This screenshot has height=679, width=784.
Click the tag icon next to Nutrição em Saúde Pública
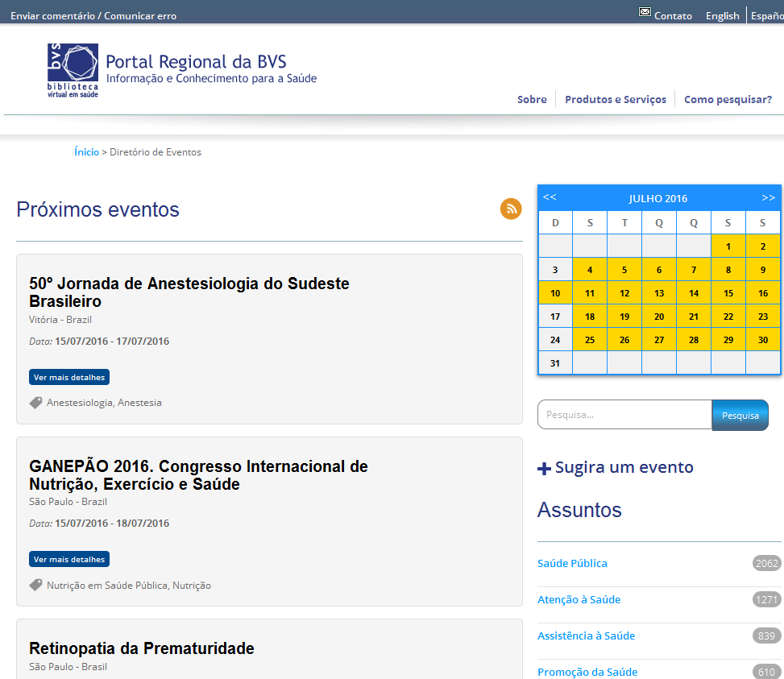click(x=35, y=585)
